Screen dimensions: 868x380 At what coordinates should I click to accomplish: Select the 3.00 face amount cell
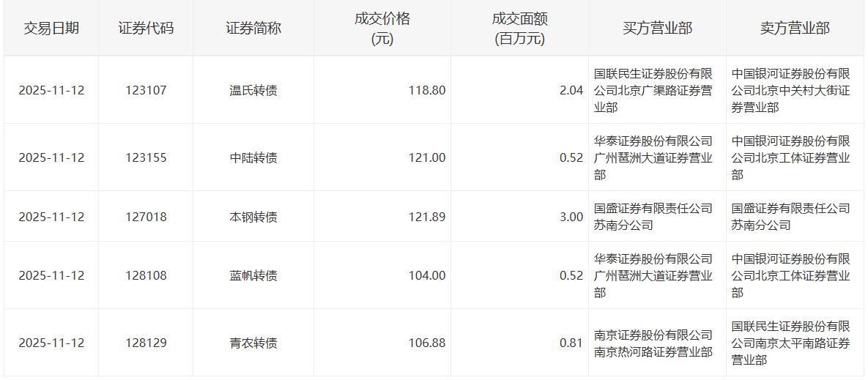coord(571,217)
